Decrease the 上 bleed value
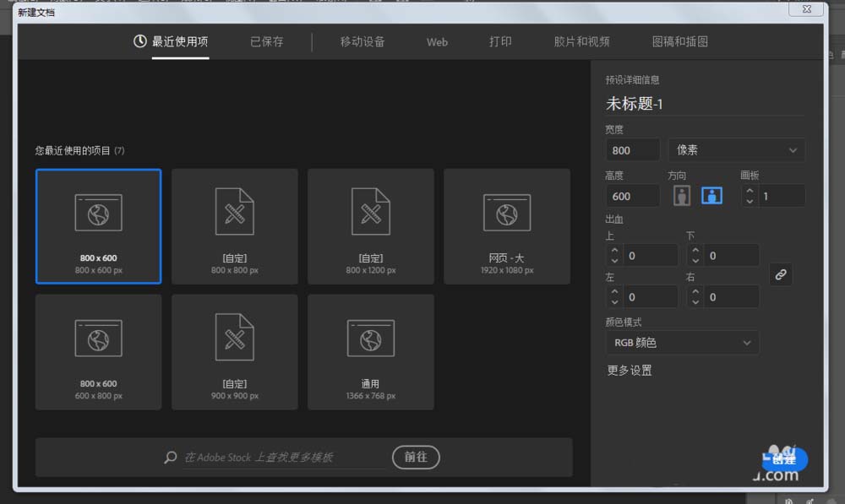The height and width of the screenshot is (504, 845). pyautogui.click(x=614, y=261)
